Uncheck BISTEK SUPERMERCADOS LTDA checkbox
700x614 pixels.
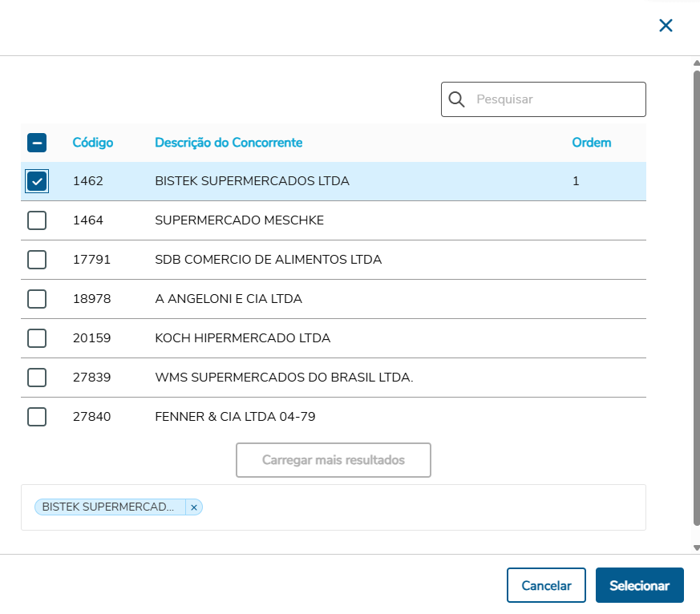pos(37,181)
